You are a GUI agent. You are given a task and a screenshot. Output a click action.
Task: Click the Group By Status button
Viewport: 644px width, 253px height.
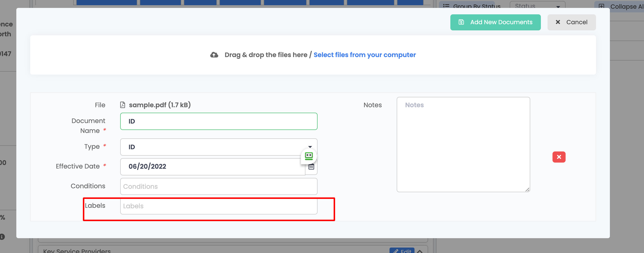(x=472, y=5)
